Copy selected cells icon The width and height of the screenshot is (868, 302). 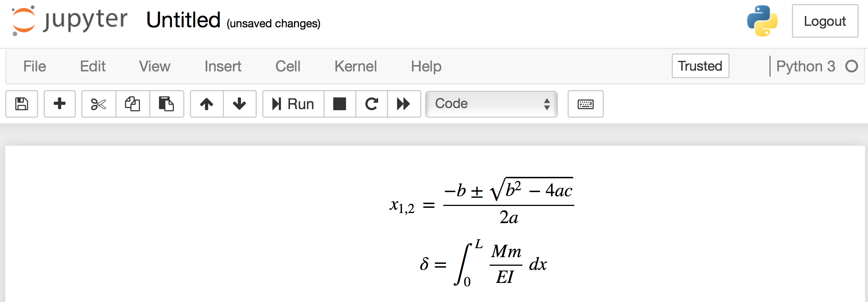tap(132, 104)
